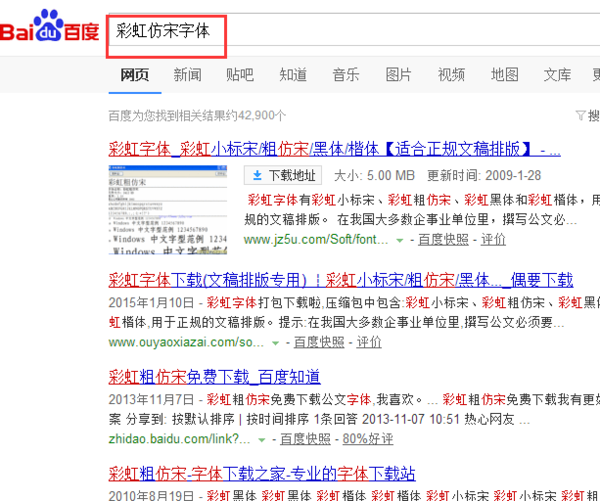
Task: Open 百度快照 for the zhidao.baidu.com result
Action: coord(305,439)
